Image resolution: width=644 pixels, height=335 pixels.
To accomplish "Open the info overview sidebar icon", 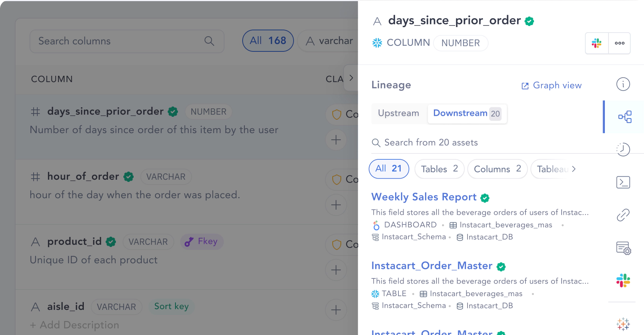I will tap(623, 84).
